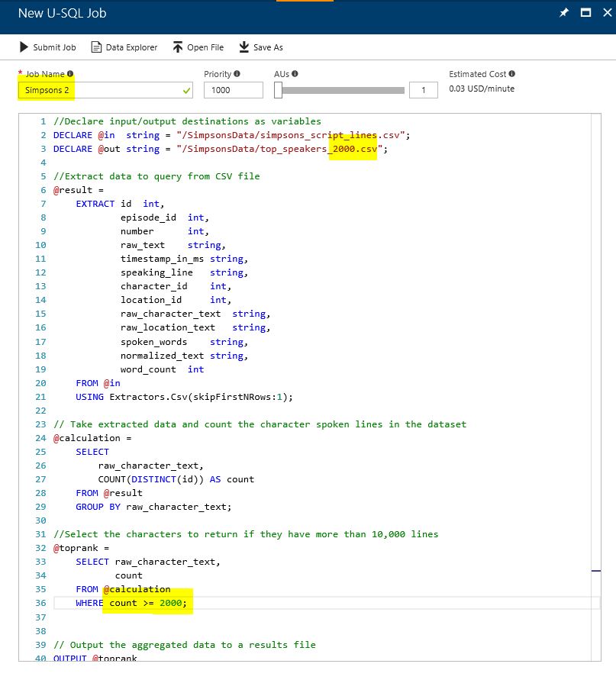Click the Job Name info icon
Viewport: 616px width, 696px height.
tap(70, 74)
